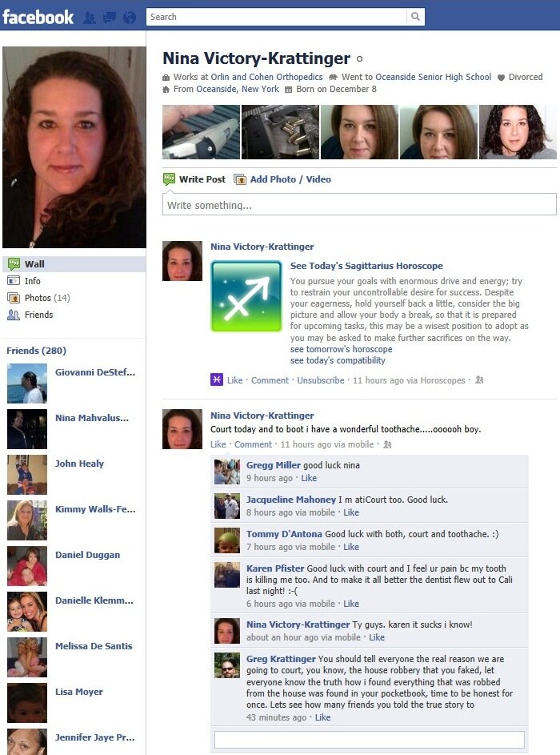Open notifications globe icon in top bar
Viewport: 560px width, 755px height.
130,18
